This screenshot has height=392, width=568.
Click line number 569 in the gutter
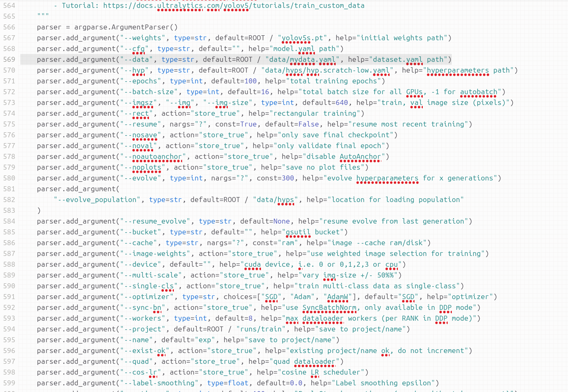pyautogui.click(x=9, y=59)
